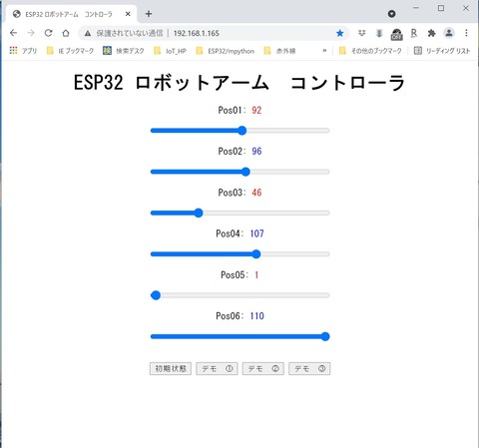Click the Pos03 value 46
This screenshot has width=479, height=448.
click(256, 193)
